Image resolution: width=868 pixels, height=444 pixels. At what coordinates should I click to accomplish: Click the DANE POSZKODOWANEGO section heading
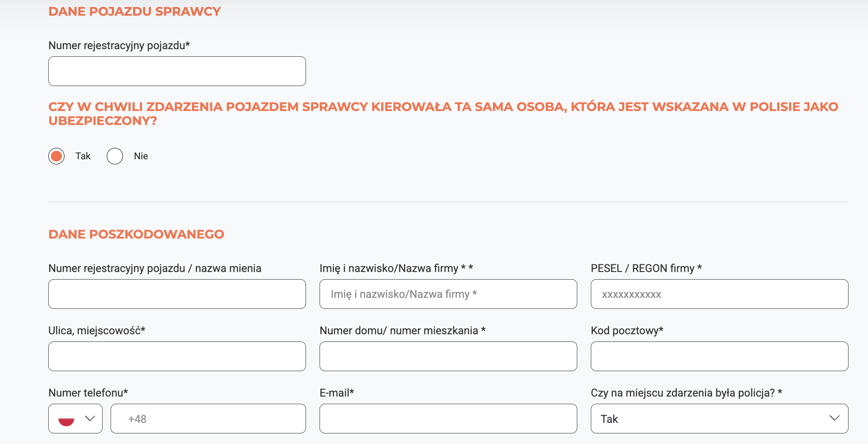(x=136, y=233)
